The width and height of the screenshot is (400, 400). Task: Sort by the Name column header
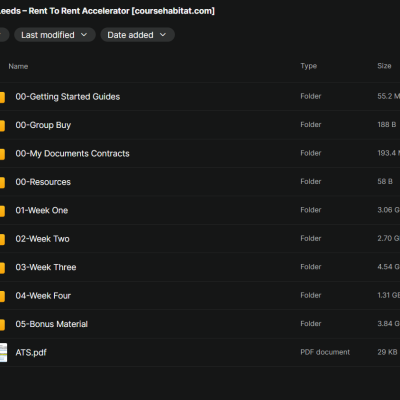pos(18,66)
